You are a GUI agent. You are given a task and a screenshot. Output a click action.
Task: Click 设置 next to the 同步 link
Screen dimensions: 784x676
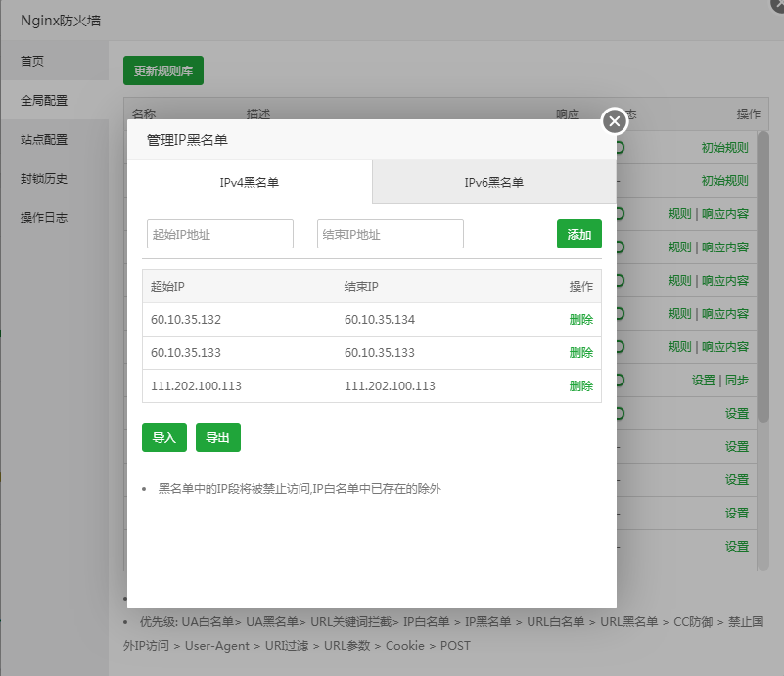pyautogui.click(x=704, y=381)
